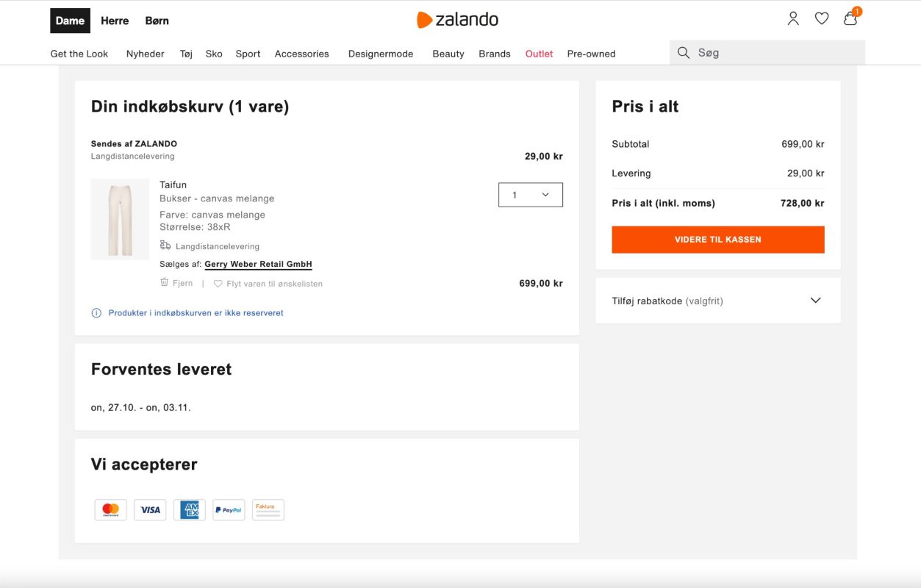Open the quantity dropdown
921x588 pixels.
[x=530, y=195]
